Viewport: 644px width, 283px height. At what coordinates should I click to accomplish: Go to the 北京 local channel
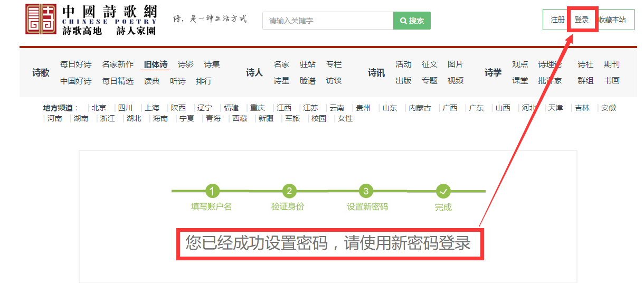click(99, 108)
